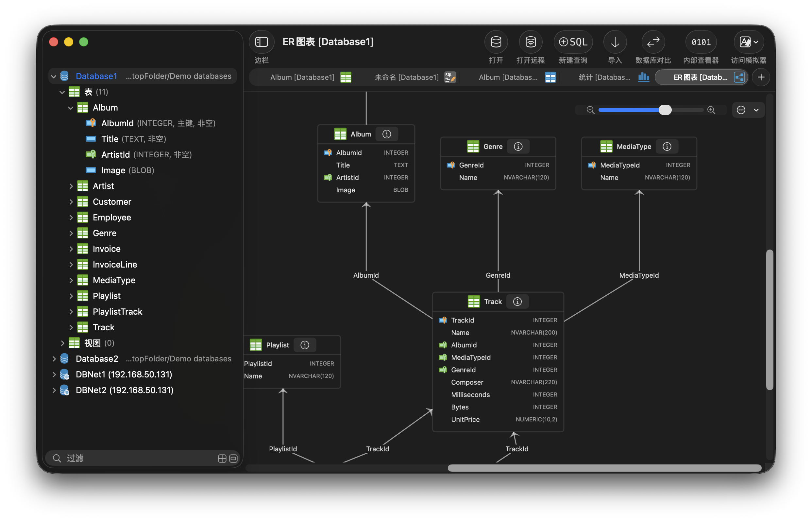Viewport: 812px width, 522px height.
Task: Click the Import (导入) arrow icon
Action: (x=615, y=42)
